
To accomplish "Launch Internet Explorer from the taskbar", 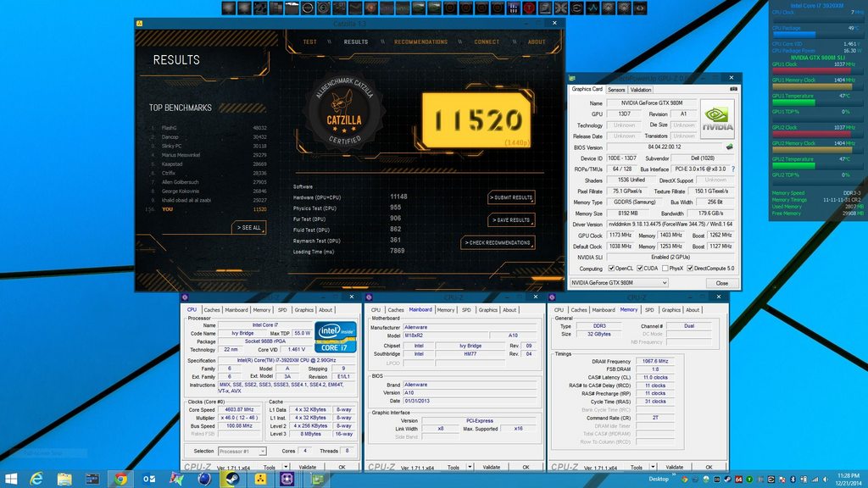I will point(36,480).
